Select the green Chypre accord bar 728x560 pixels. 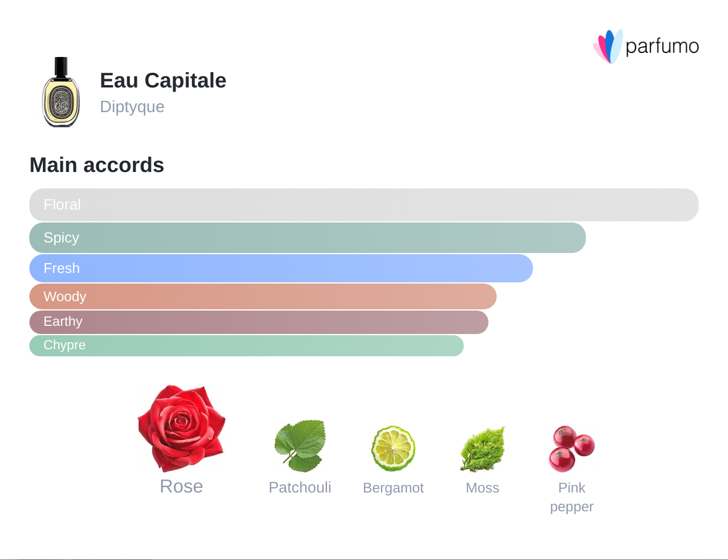point(247,345)
